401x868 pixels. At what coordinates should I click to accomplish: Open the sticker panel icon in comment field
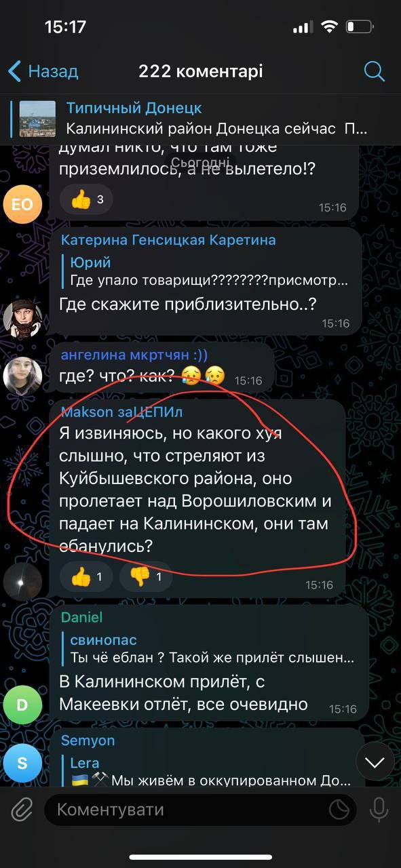[x=339, y=810]
